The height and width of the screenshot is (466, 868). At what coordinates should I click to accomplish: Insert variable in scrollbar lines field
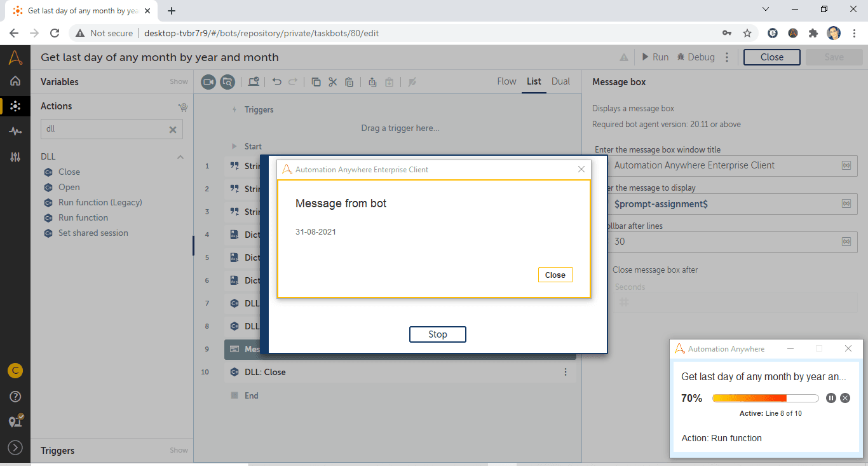tap(846, 242)
